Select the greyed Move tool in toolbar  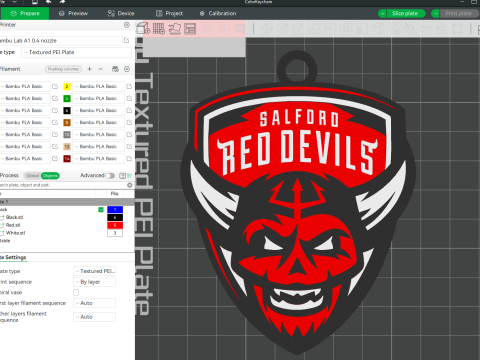tap(266, 29)
